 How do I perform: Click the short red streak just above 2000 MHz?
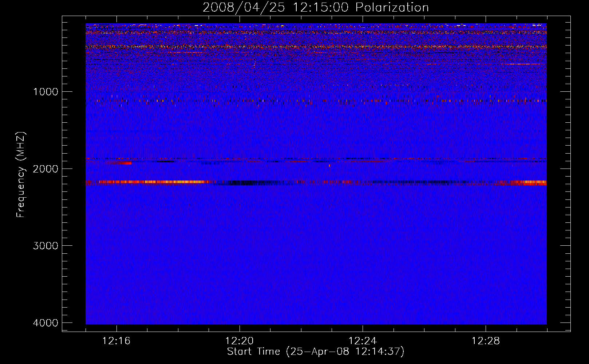(119, 163)
